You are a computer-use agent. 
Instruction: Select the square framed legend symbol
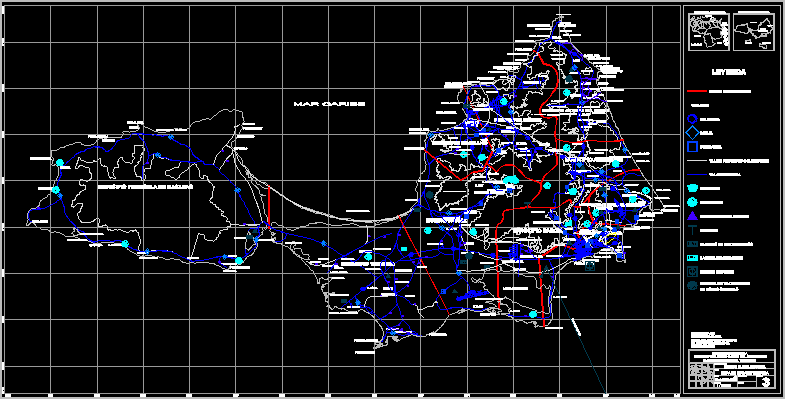692,272
